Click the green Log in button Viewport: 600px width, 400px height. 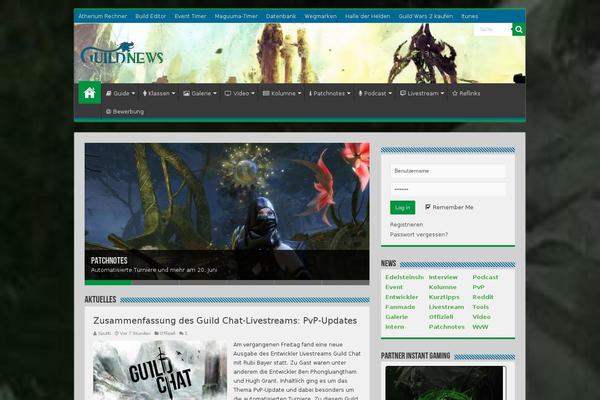[x=402, y=207]
